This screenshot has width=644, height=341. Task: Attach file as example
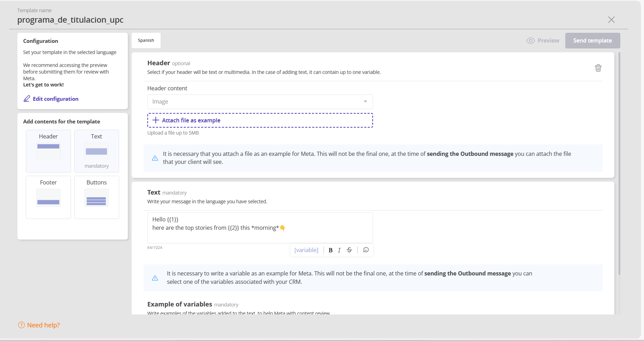pyautogui.click(x=260, y=120)
